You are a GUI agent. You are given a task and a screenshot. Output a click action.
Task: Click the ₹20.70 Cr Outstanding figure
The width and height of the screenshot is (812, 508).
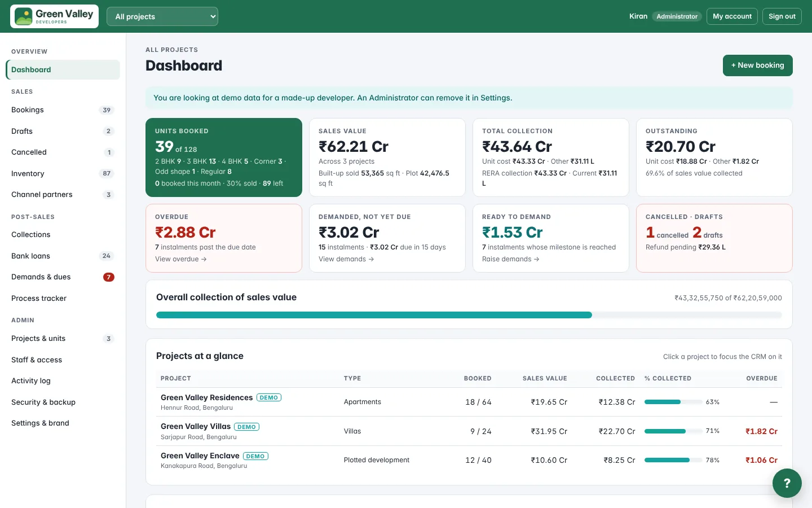pos(680,147)
